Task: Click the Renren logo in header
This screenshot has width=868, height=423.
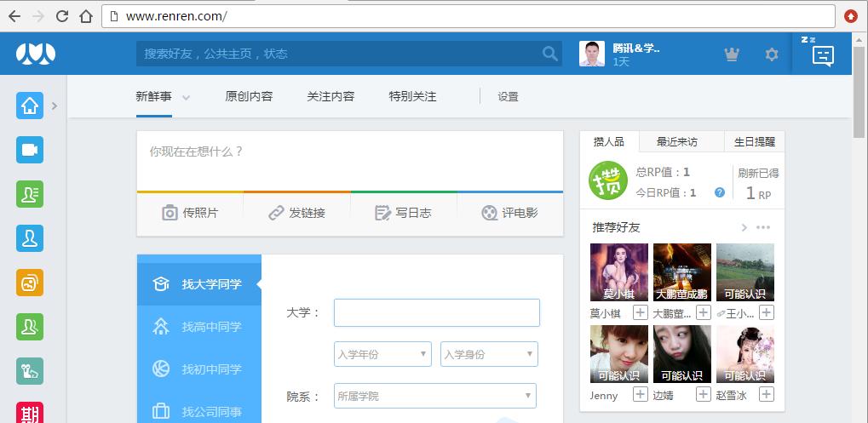Action: [x=36, y=54]
